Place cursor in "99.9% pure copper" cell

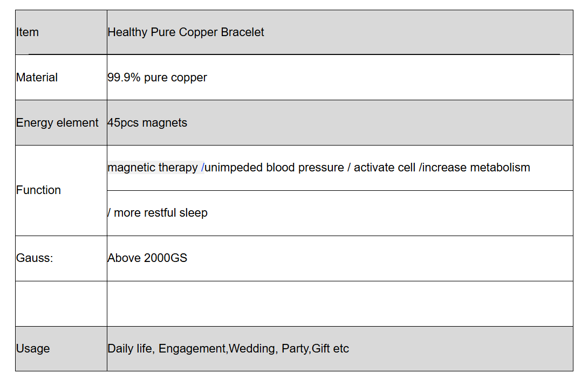pyautogui.click(x=157, y=78)
